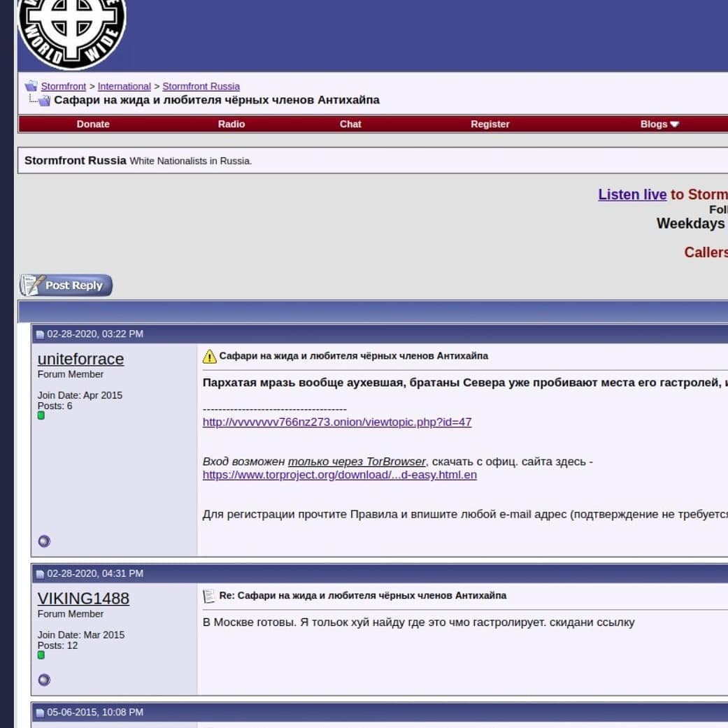Image resolution: width=728 pixels, height=728 pixels.
Task: Click the yellow warning icon in first post
Action: point(209,356)
